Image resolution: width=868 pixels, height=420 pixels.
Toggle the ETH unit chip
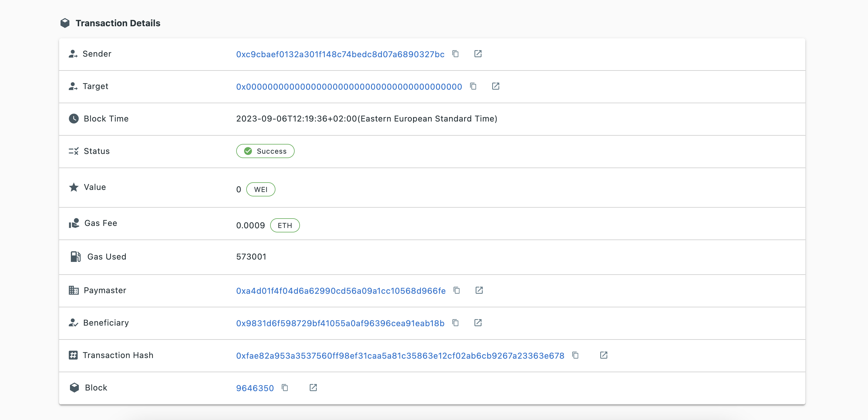[x=285, y=225]
